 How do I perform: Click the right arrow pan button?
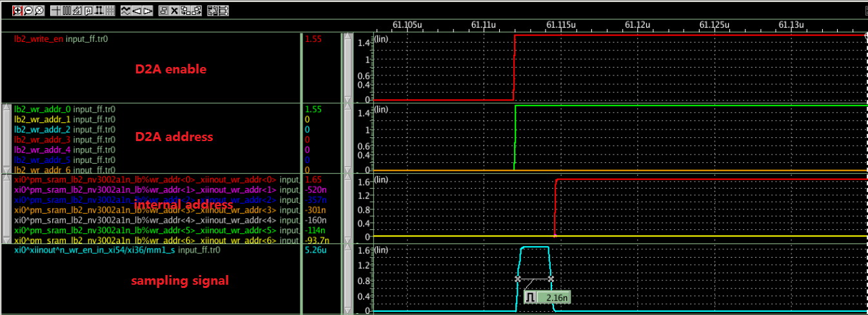pyautogui.click(x=148, y=11)
